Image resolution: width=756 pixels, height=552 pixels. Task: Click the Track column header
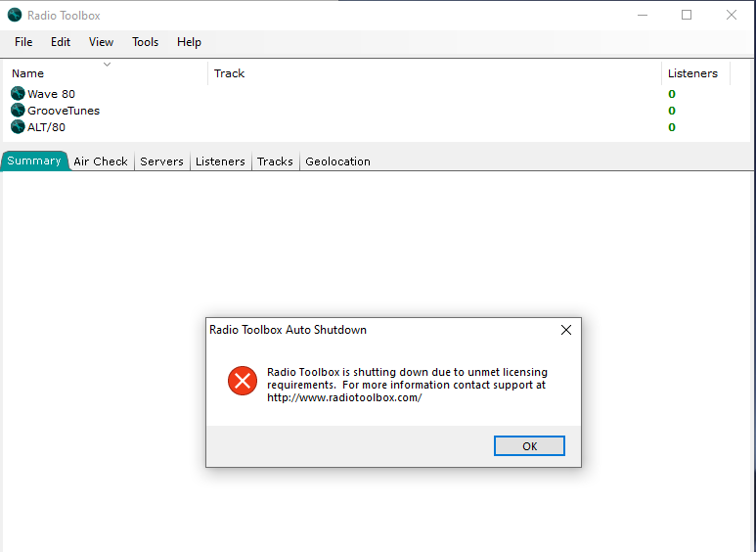click(229, 73)
